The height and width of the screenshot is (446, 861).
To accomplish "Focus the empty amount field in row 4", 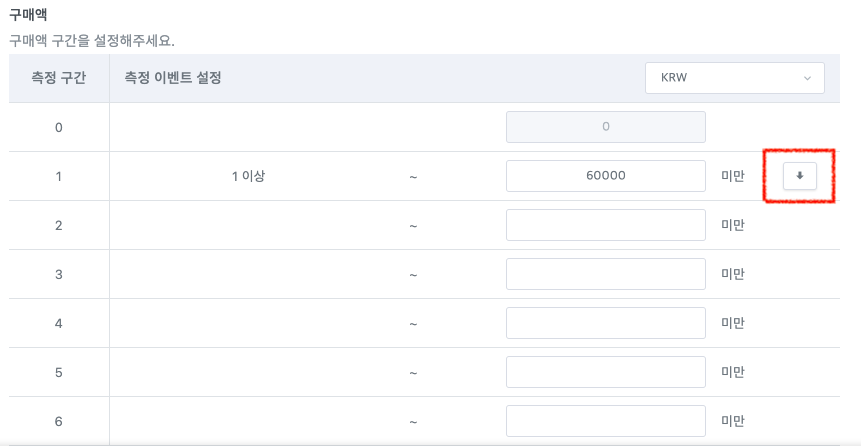I will (x=606, y=323).
